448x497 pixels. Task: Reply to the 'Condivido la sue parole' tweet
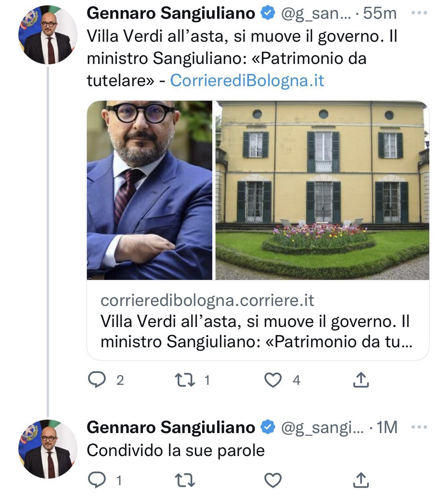click(x=97, y=480)
